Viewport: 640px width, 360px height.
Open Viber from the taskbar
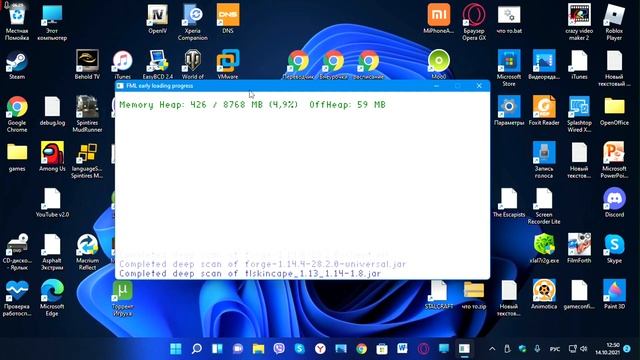coord(279,349)
